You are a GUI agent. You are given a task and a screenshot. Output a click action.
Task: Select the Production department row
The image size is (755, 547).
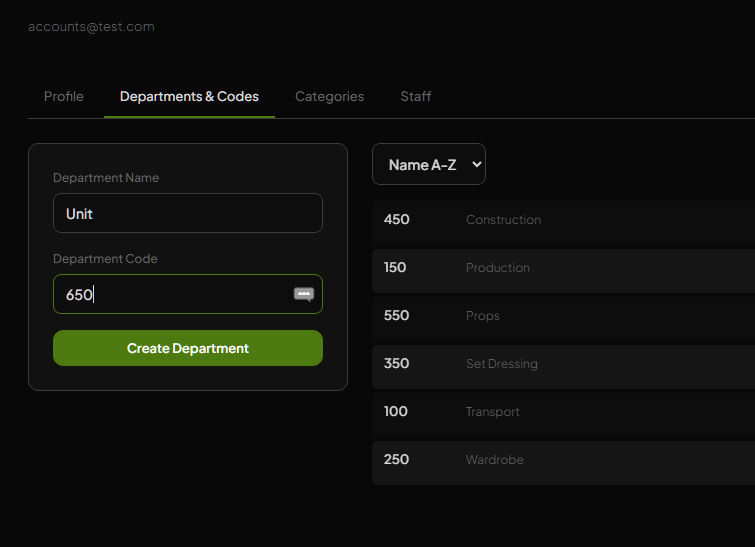[563, 271]
